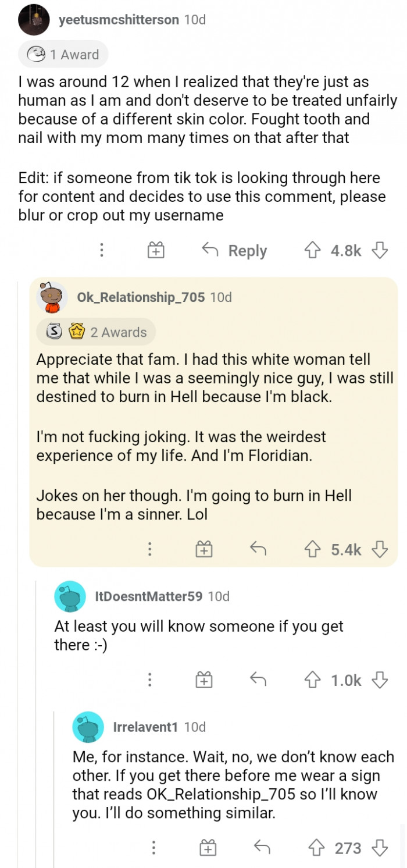The image size is (407, 868).
Task: Open overflow menu on Irrelavent1's comment
Action: (153, 849)
